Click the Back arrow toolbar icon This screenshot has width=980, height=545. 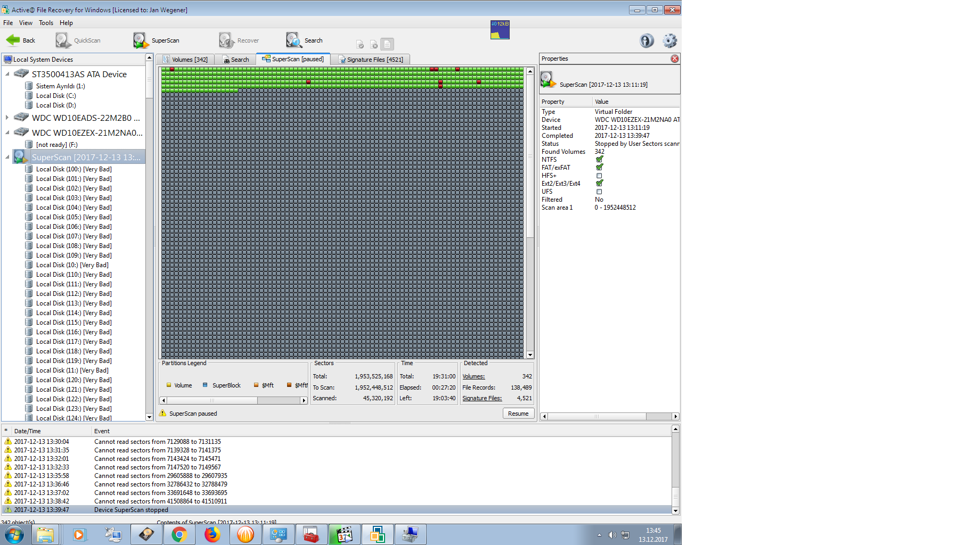pos(13,40)
